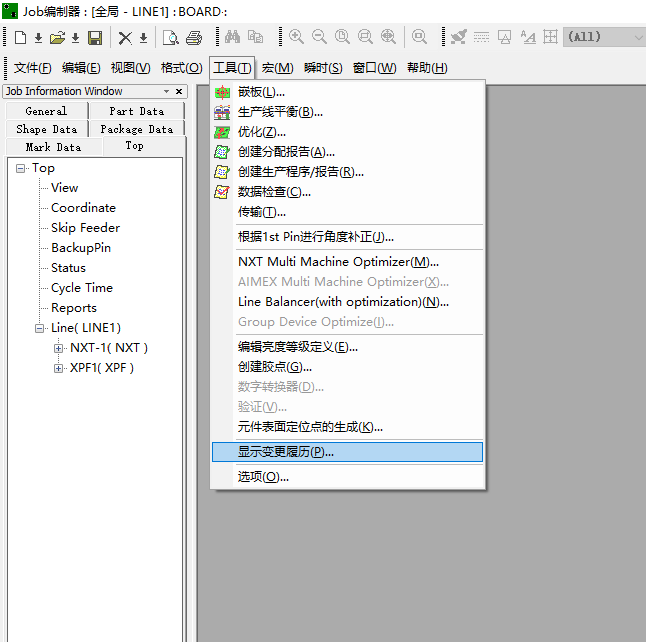
Task: Switch to the Mark Data tab
Action: pos(53,147)
